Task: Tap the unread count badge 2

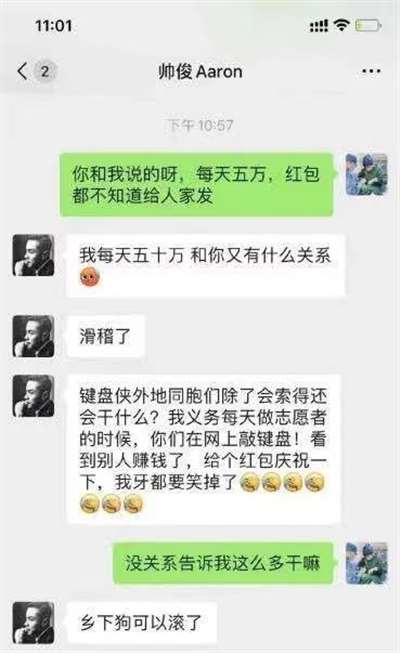Action: pyautogui.click(x=45, y=71)
